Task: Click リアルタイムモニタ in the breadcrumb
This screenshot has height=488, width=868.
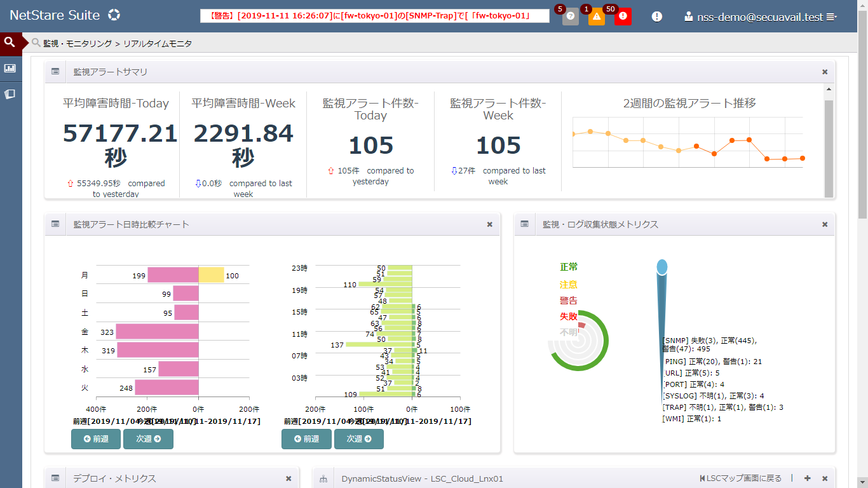Action: pyautogui.click(x=158, y=43)
